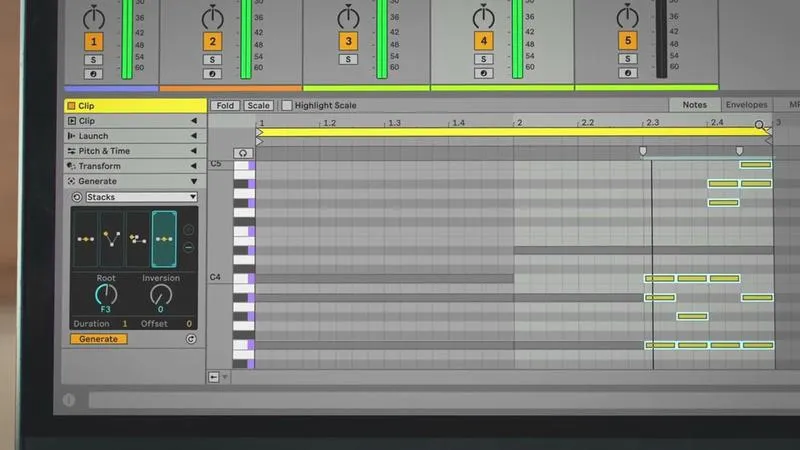Toggle track 2 activator button

(212, 41)
